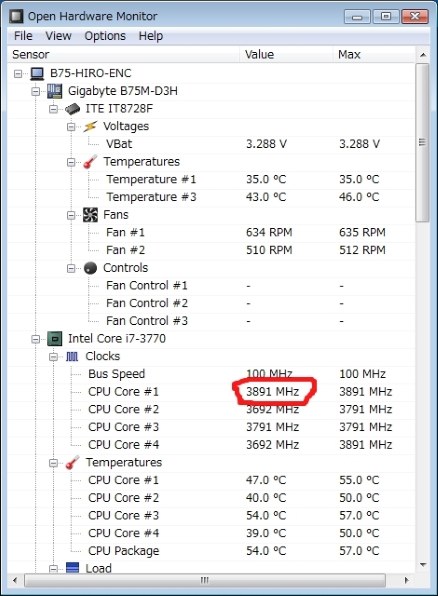Select the Fan #1 row

tap(211, 233)
